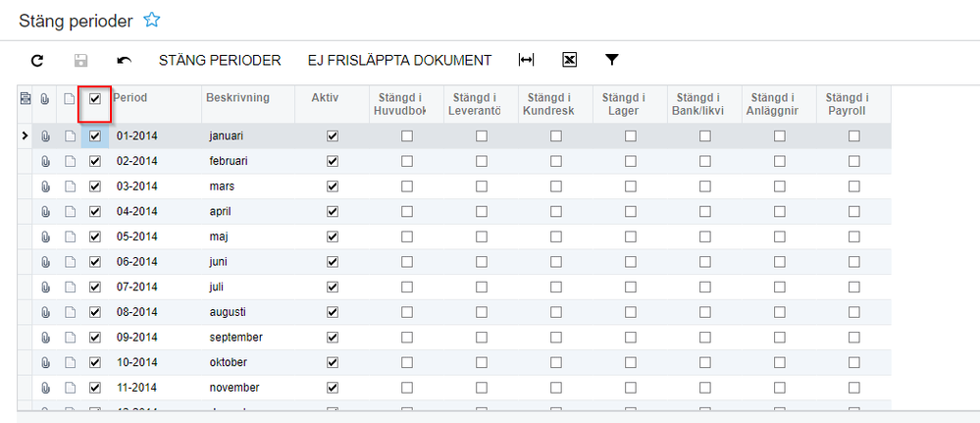
Task: Toggle Aktiv checkbox for februari row
Action: pos(333,161)
